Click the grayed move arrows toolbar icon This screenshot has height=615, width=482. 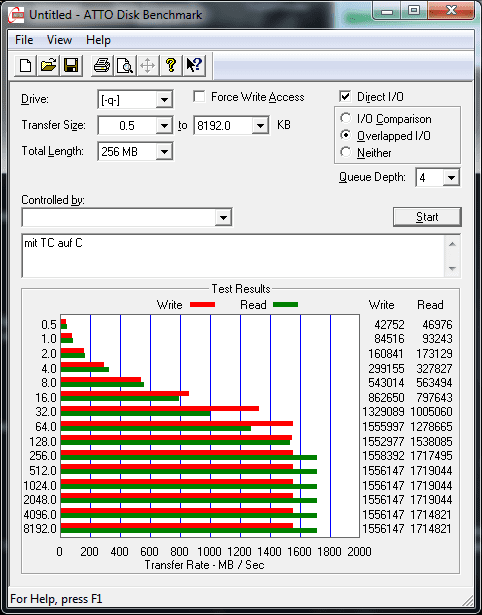point(147,66)
